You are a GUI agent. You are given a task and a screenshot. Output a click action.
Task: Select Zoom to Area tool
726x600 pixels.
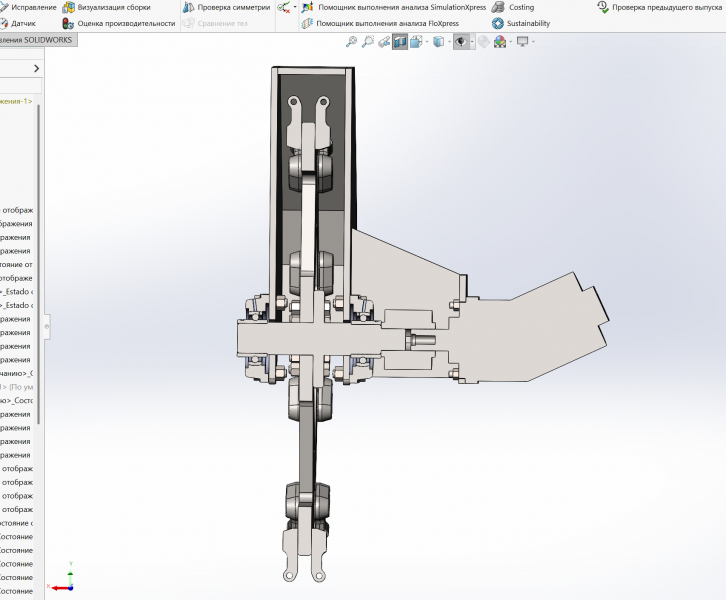368,42
